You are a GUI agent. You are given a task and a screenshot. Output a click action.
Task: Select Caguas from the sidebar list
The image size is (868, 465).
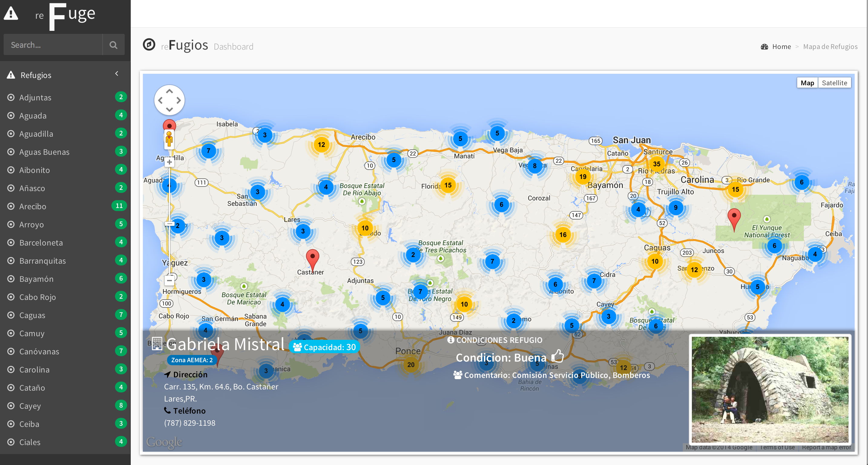[32, 315]
